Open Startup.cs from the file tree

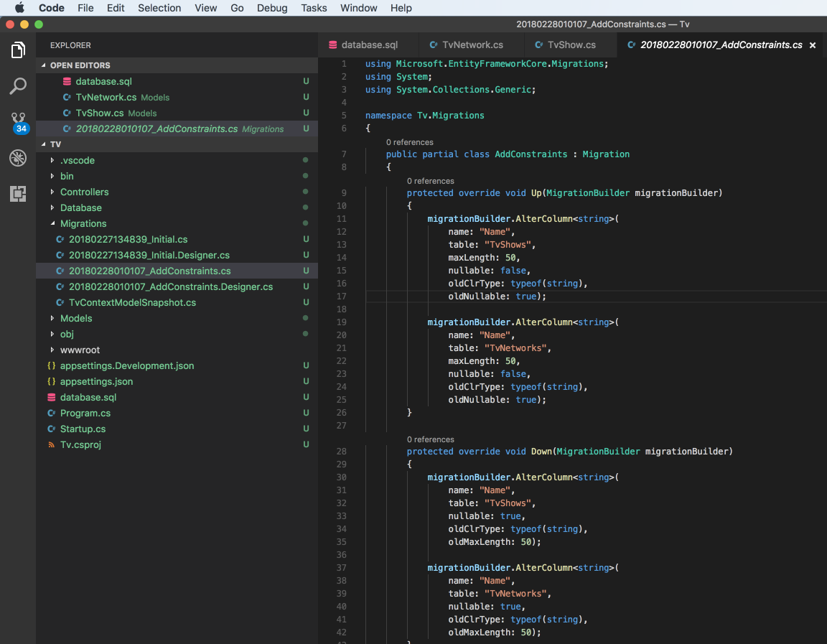click(x=83, y=429)
